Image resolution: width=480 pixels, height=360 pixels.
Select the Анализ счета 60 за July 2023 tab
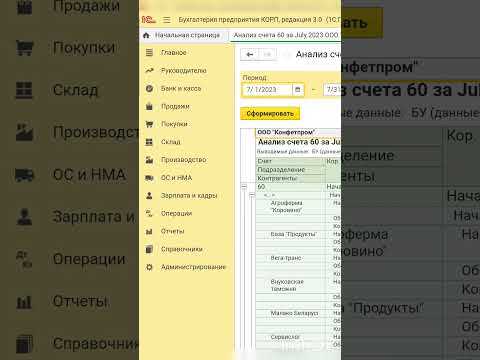click(x=285, y=35)
